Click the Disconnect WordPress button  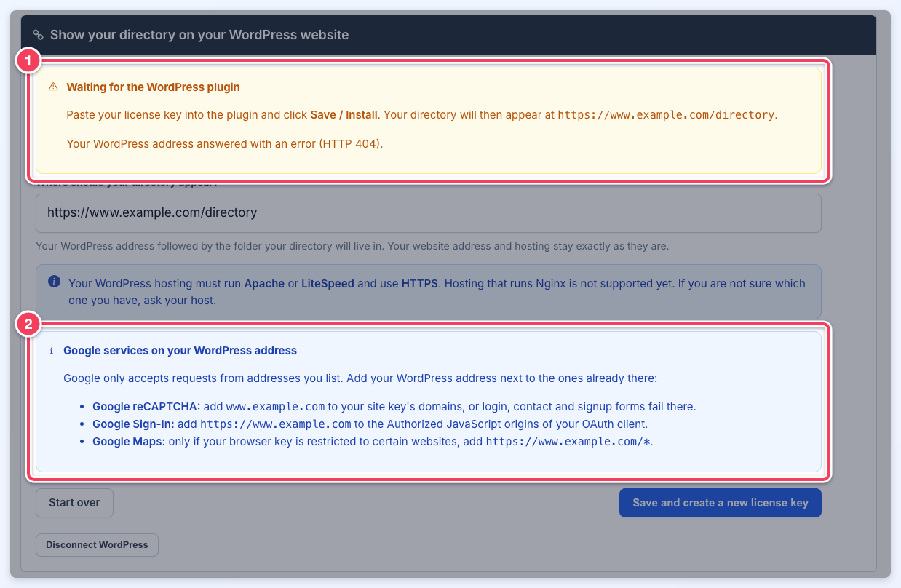[97, 545]
